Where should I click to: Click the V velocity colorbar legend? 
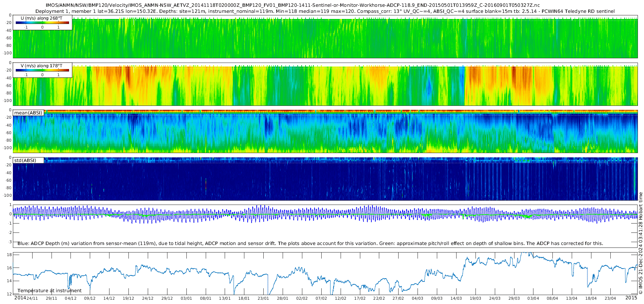[x=42, y=70]
